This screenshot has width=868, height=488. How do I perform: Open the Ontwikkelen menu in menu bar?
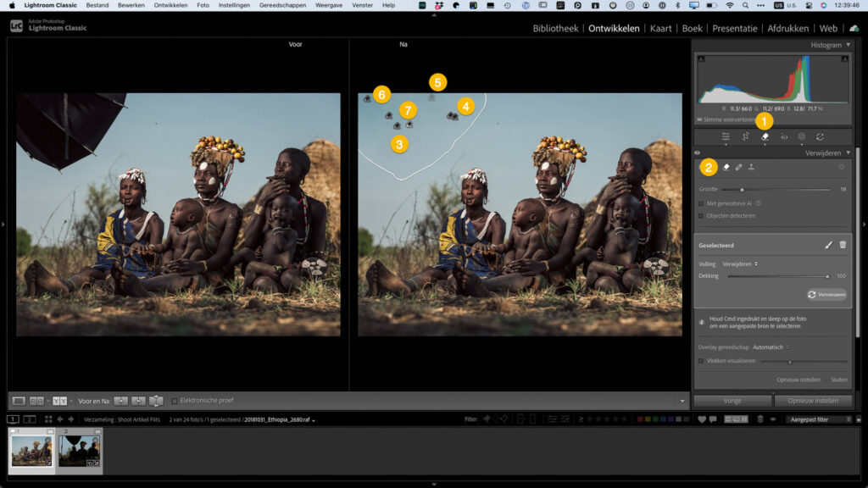(x=170, y=5)
